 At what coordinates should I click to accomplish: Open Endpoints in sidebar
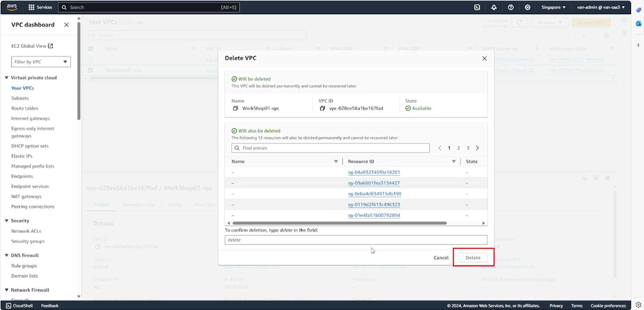pos(22,176)
